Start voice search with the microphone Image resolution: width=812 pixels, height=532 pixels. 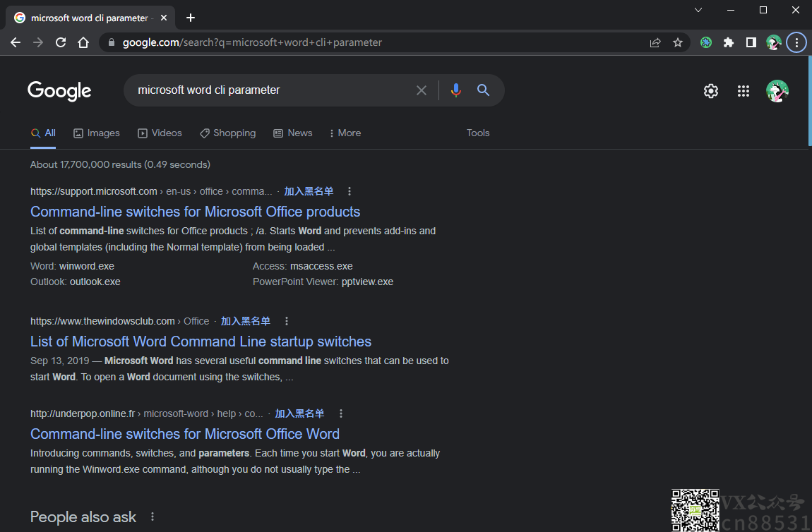(x=455, y=90)
